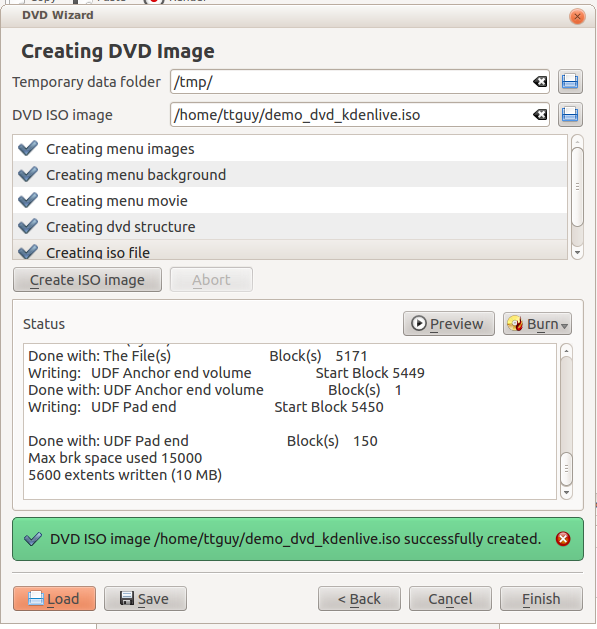Finish the DVD Wizard

pos(541,599)
